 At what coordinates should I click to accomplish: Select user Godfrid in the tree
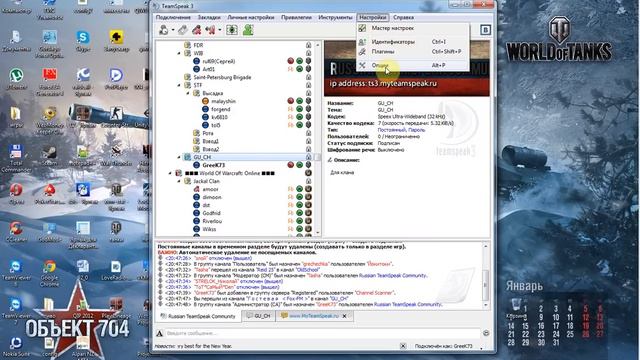[211, 213]
